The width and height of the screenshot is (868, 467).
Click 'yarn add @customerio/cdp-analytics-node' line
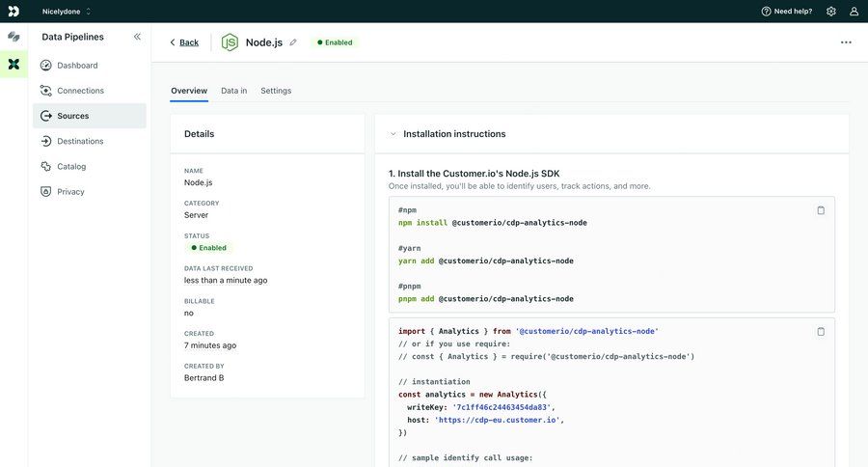click(x=485, y=261)
